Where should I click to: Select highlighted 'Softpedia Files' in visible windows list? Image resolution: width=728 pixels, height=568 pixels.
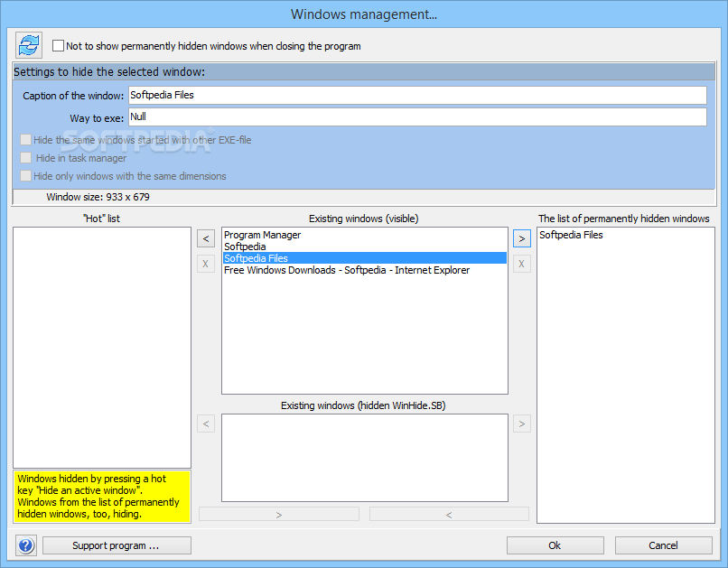[365, 258]
